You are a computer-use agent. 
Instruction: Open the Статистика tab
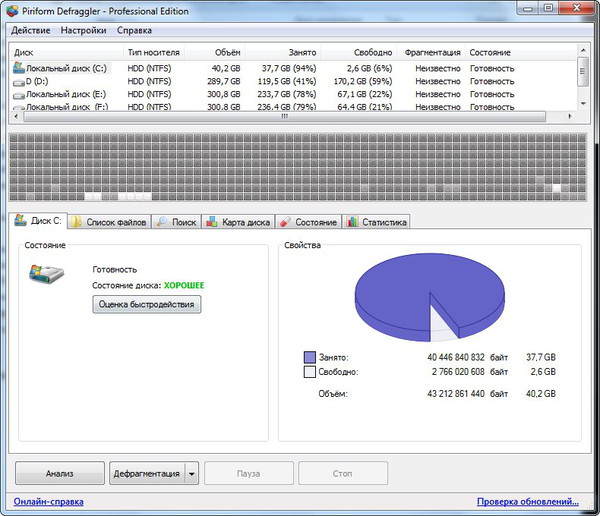pyautogui.click(x=377, y=222)
